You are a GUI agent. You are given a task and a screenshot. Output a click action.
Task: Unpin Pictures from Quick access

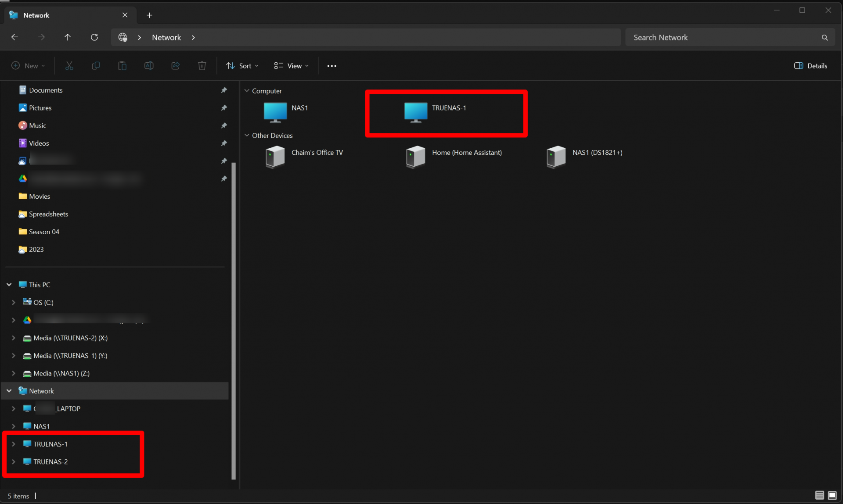[224, 108]
